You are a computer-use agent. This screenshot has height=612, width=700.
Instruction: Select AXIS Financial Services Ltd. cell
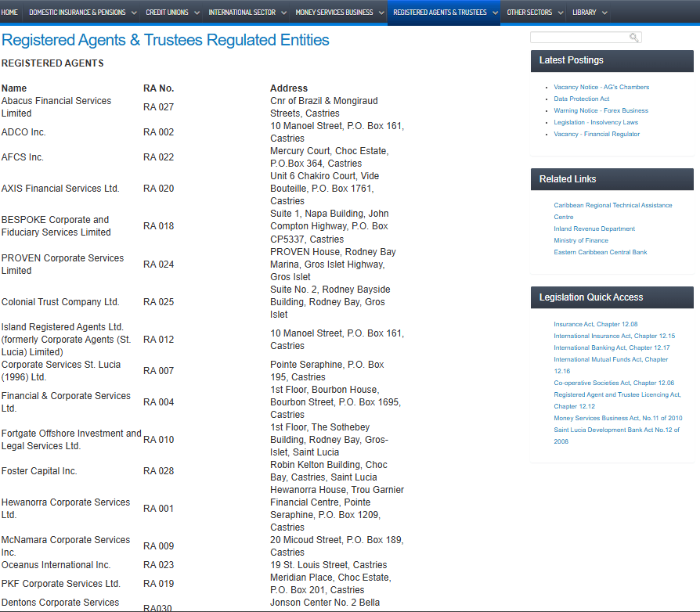(60, 189)
